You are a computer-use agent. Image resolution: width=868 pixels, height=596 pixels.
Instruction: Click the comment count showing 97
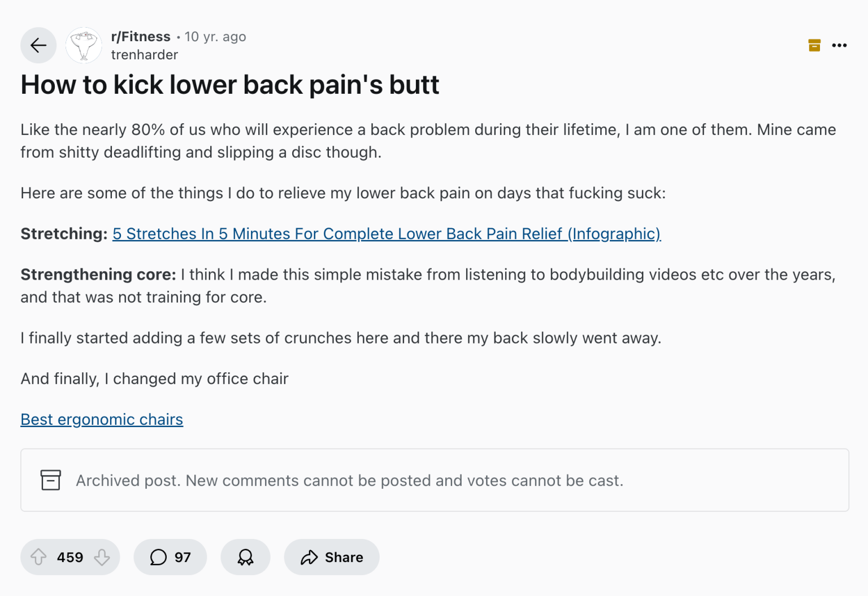point(182,557)
